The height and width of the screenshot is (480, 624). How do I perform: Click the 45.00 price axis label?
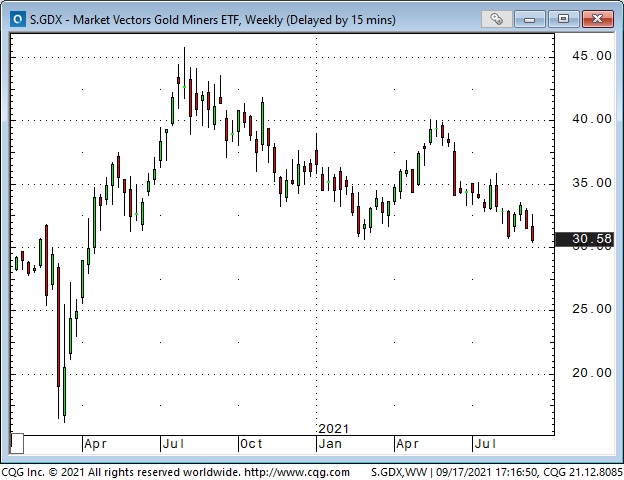pyautogui.click(x=592, y=56)
